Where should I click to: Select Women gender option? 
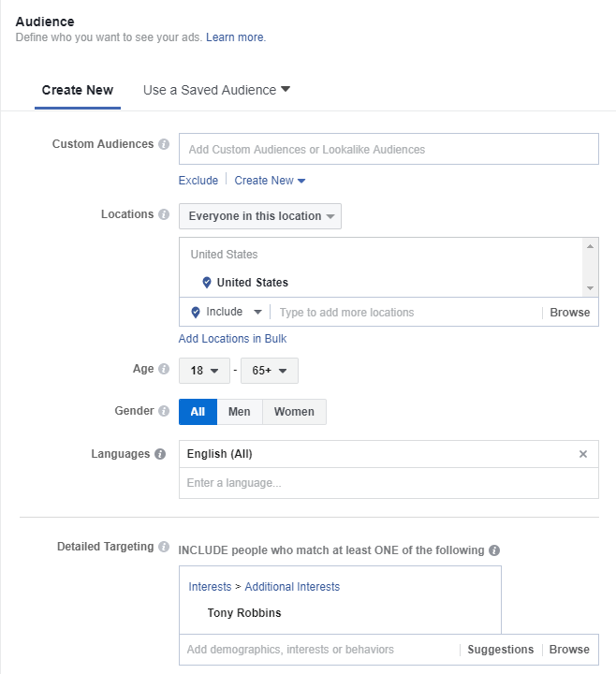point(294,412)
